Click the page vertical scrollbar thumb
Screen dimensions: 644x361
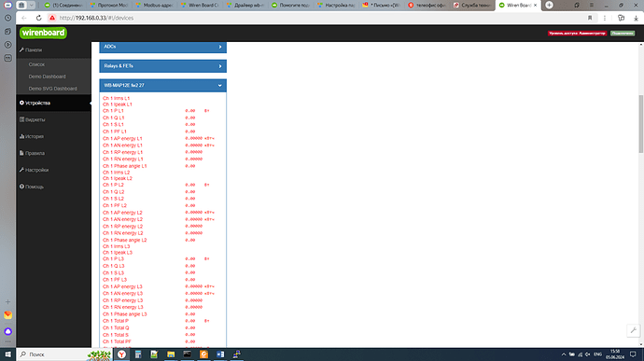640,124
